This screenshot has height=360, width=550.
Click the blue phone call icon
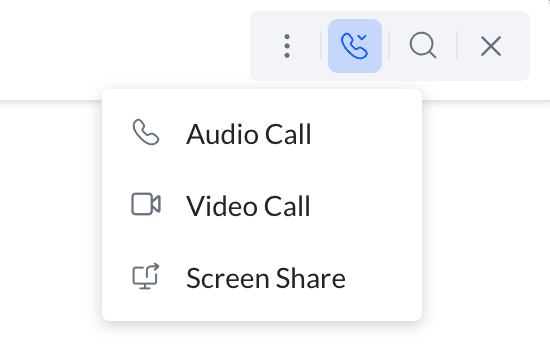(x=355, y=46)
